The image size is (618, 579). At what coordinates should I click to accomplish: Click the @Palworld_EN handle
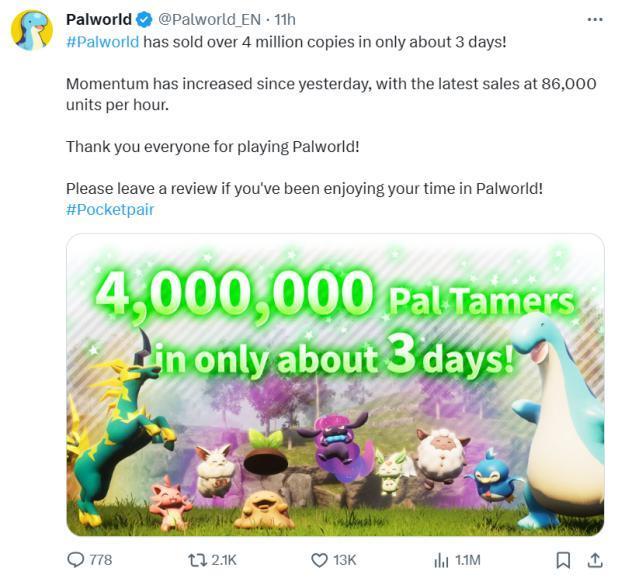pyautogui.click(x=209, y=19)
